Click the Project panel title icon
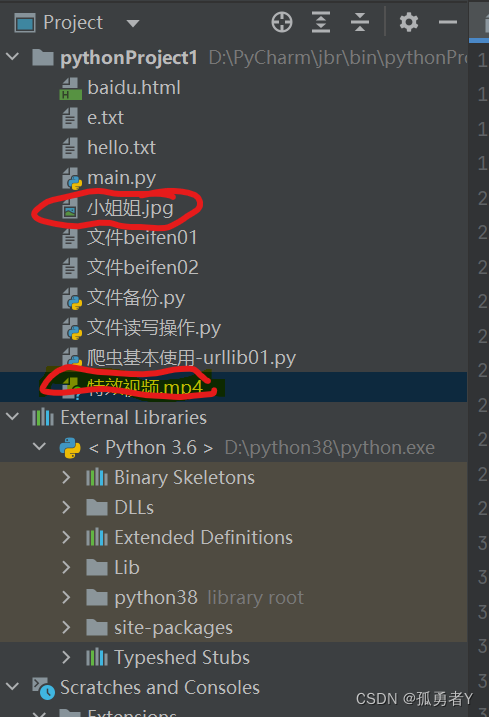Viewport: 489px width, 717px height. point(25,23)
